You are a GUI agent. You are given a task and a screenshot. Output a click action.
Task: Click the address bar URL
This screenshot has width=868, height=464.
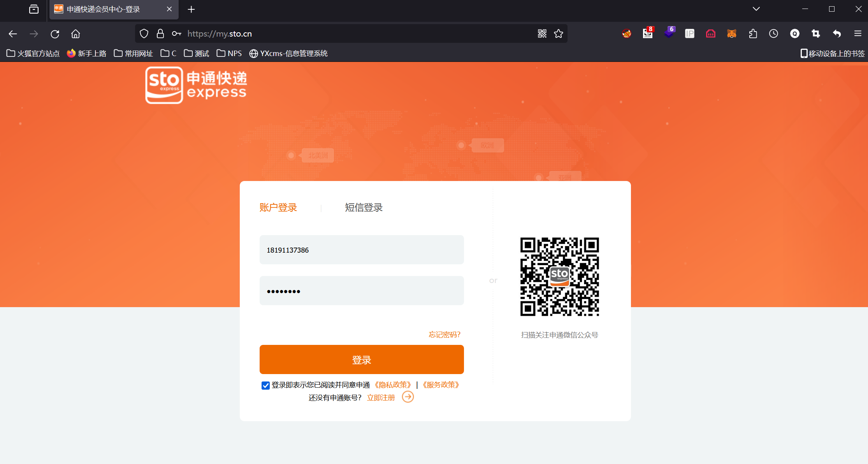pos(220,34)
